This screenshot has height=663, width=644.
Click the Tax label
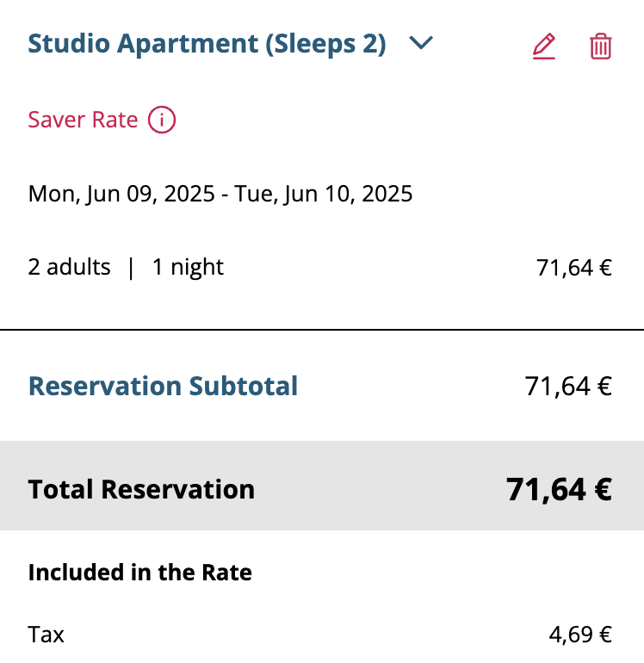[46, 635]
